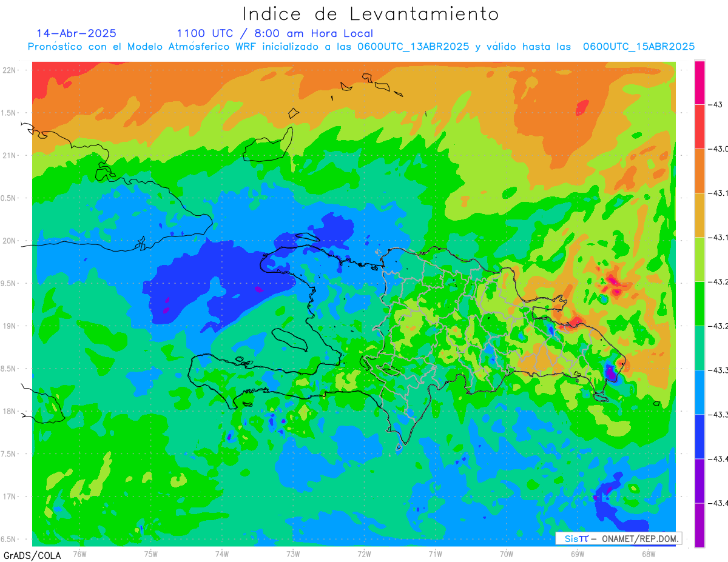Image resolution: width=728 pixels, height=562 pixels.
Task: Click the '21N' latitude label
Action: (8, 156)
